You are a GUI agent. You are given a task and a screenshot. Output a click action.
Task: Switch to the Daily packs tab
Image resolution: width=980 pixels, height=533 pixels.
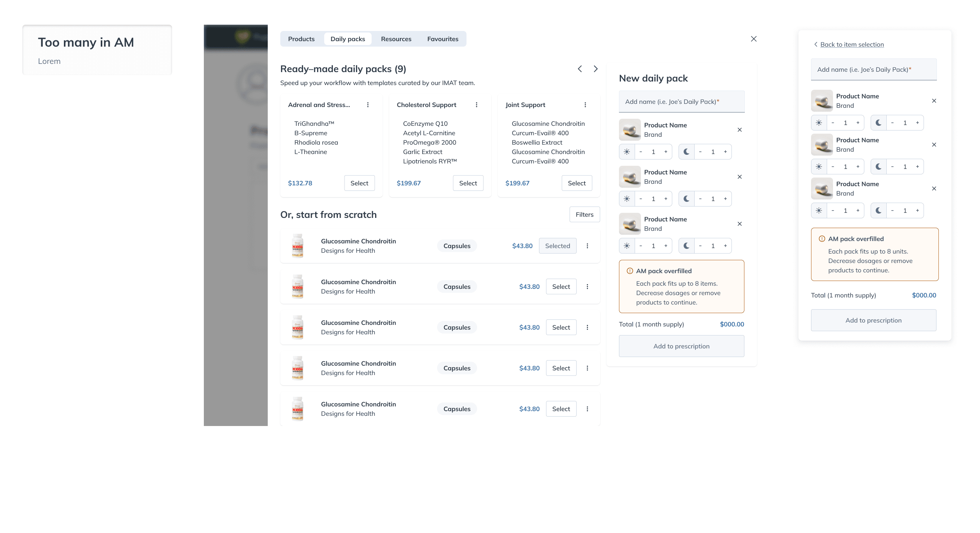[348, 39]
